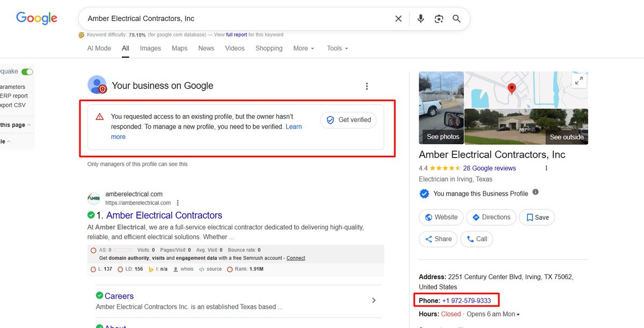
Task: Start voice search with the microphone icon
Action: (x=421, y=19)
